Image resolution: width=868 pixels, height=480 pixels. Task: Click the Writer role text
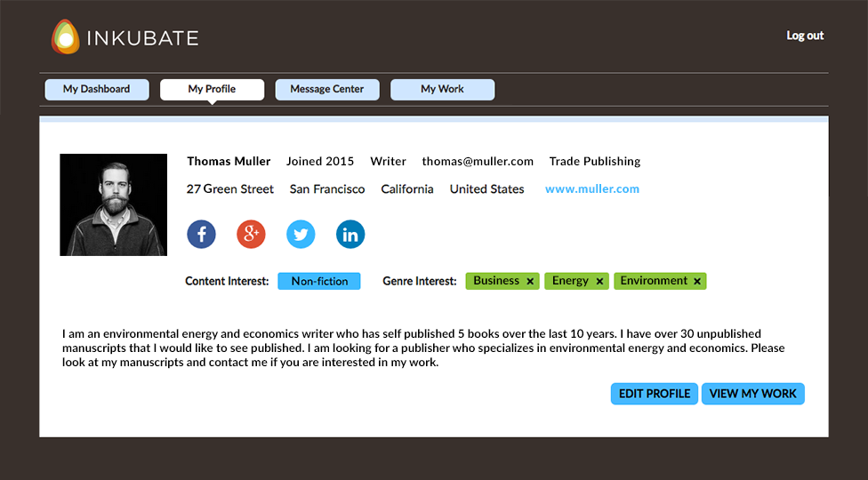click(388, 162)
